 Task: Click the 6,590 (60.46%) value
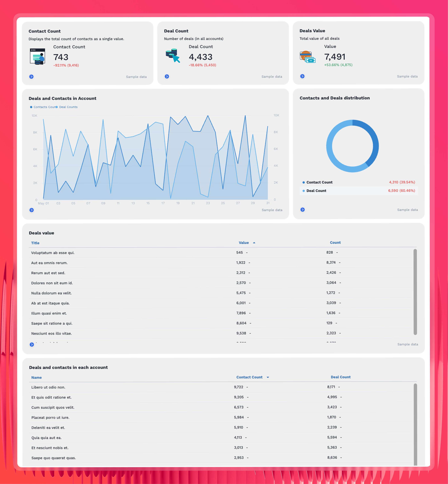coord(401,191)
